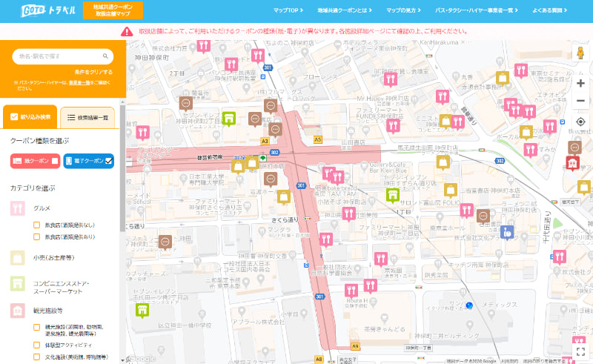Image resolution: width=593 pixels, height=364 pixels.
Task: Open the red facility marker at map's right edge
Action: click(x=572, y=163)
